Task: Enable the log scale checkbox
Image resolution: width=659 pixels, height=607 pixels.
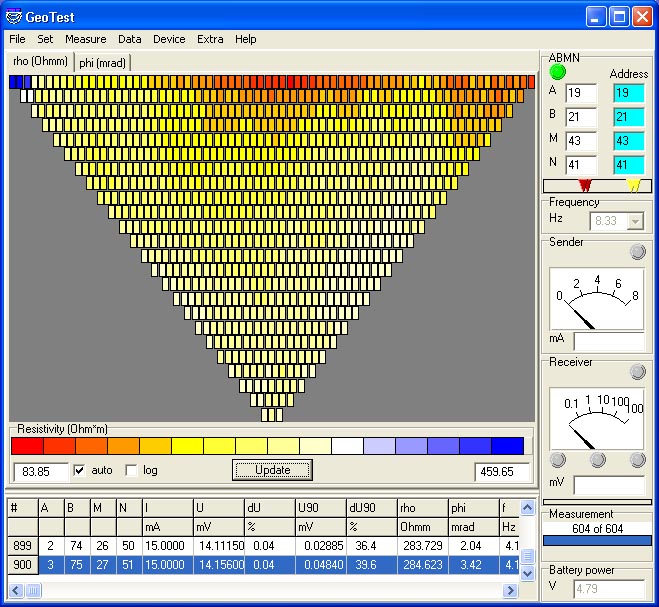Action: click(131, 470)
